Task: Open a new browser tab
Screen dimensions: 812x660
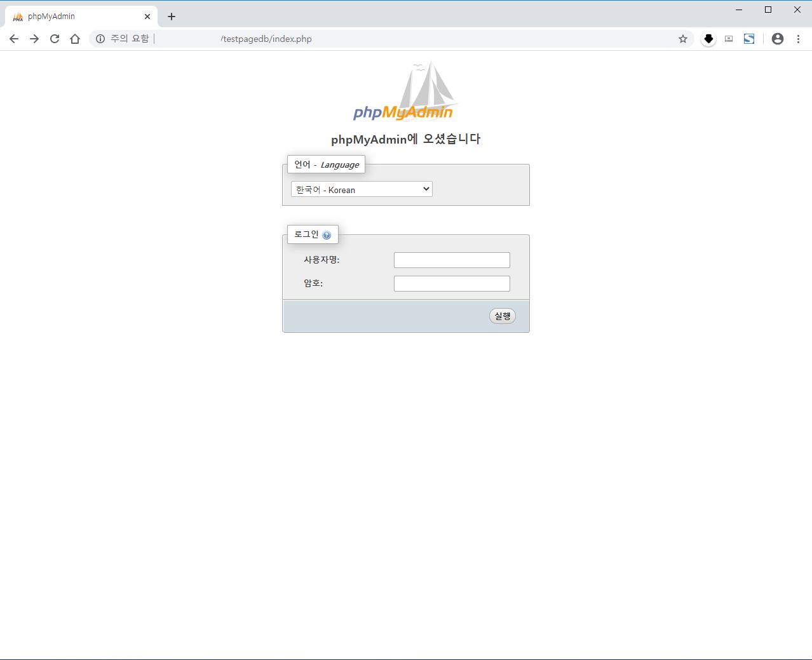Action: click(x=172, y=17)
